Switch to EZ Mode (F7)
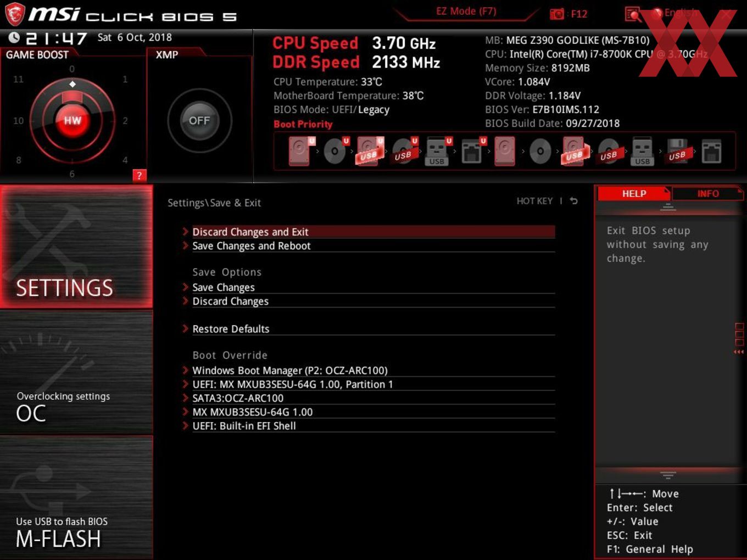Viewport: 747px width, 560px height. pyautogui.click(x=466, y=11)
